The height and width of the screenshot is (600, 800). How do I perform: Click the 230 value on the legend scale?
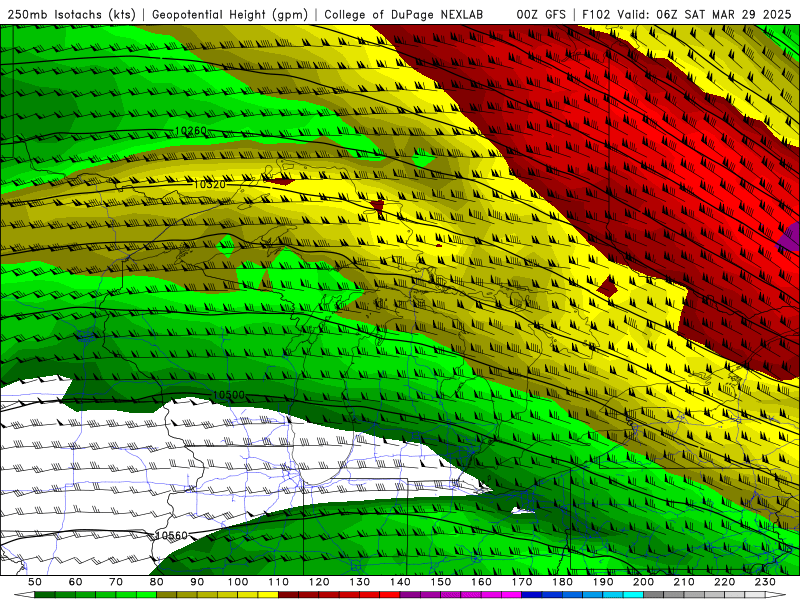(x=765, y=582)
